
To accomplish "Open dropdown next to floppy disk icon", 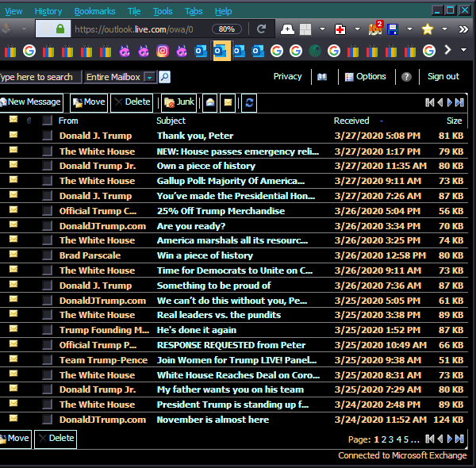I will click(409, 29).
